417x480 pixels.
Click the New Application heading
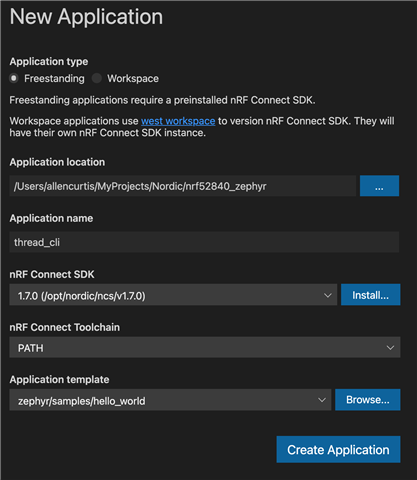click(x=86, y=16)
